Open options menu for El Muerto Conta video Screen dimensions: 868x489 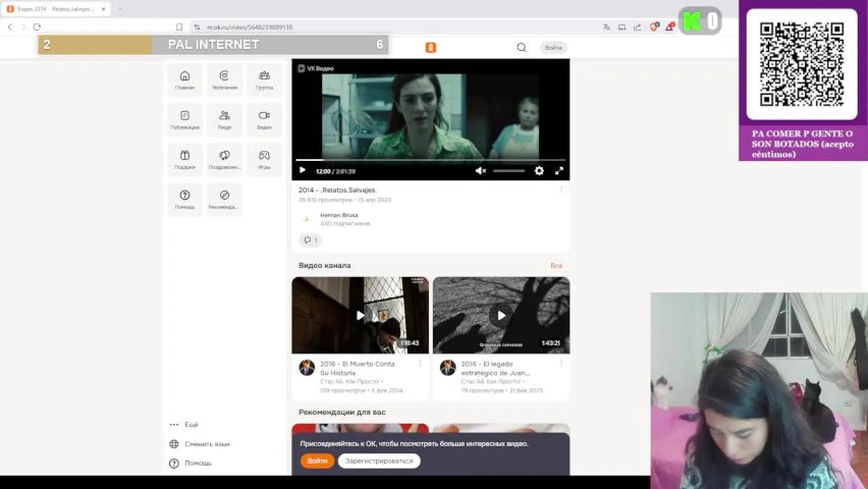pyautogui.click(x=420, y=363)
